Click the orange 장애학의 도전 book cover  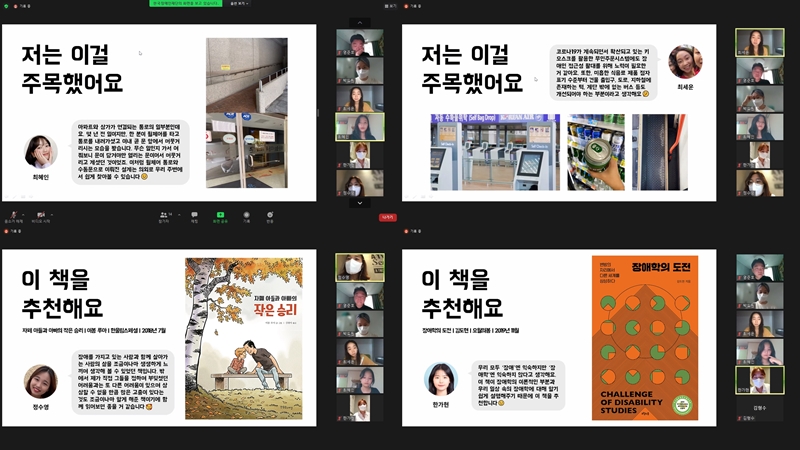pos(645,338)
